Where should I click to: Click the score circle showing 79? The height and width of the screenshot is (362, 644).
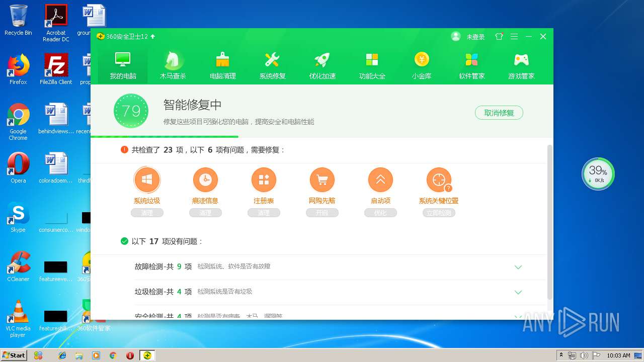[x=131, y=111]
